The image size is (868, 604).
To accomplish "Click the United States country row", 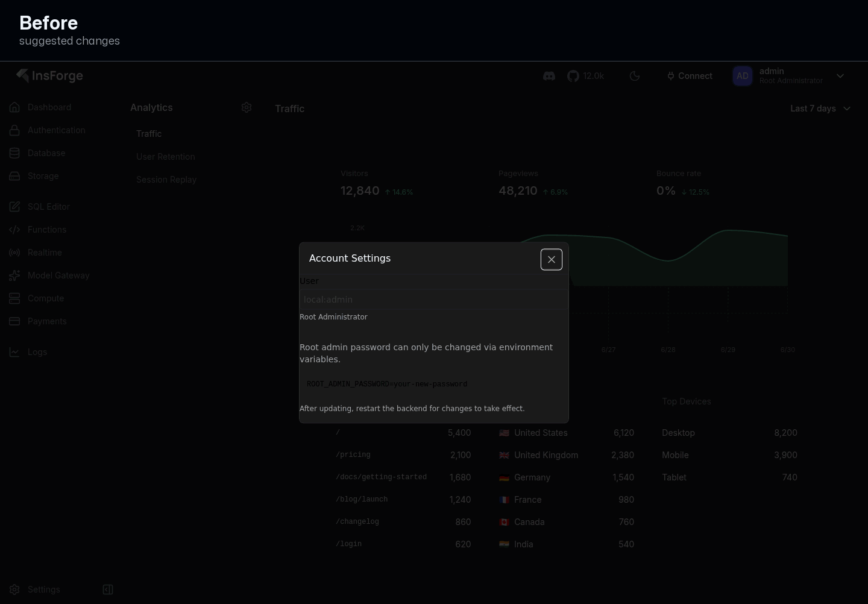I will point(567,433).
